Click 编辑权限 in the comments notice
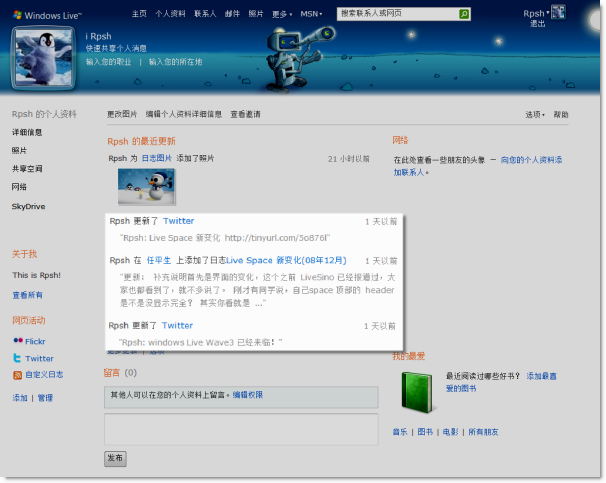 [x=248, y=395]
